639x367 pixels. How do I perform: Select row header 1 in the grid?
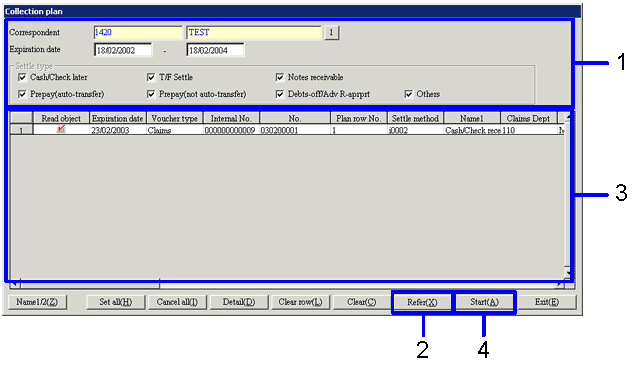click(21, 130)
